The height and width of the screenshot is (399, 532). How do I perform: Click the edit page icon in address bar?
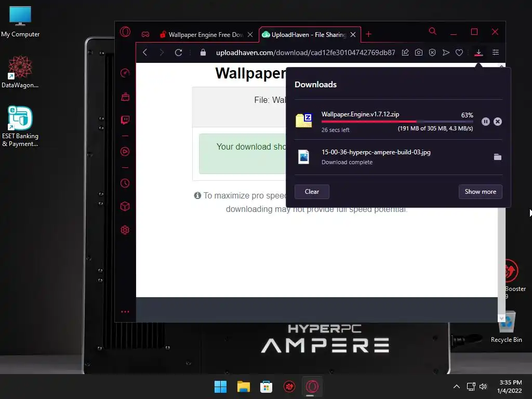click(405, 52)
